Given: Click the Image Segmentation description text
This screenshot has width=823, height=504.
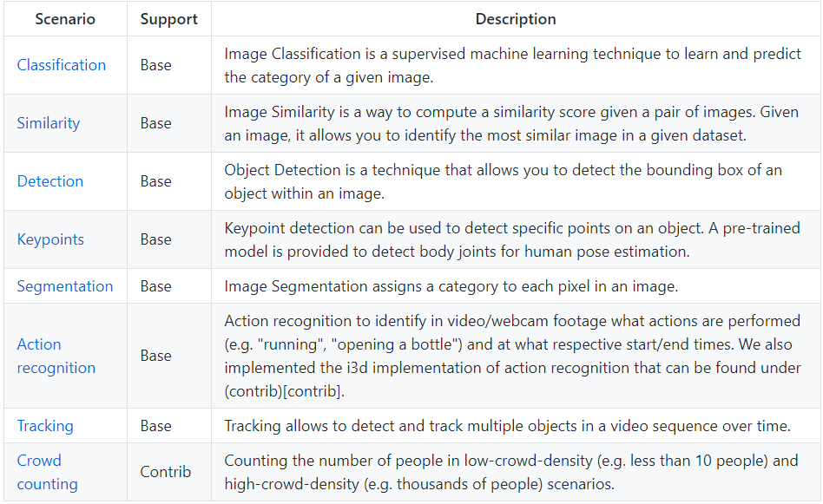Looking at the screenshot, I should pos(451,286).
